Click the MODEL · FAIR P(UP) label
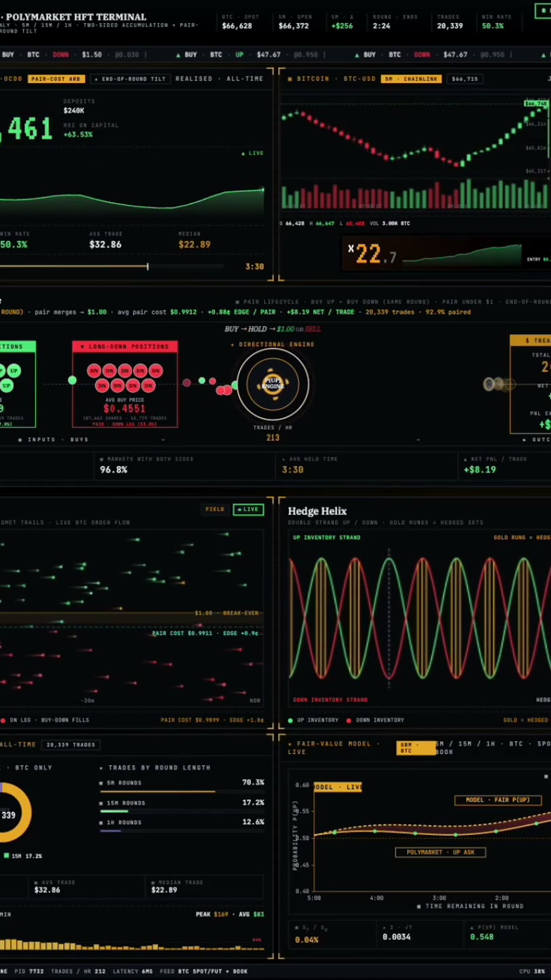Image resolution: width=551 pixels, height=980 pixels. pos(498,800)
